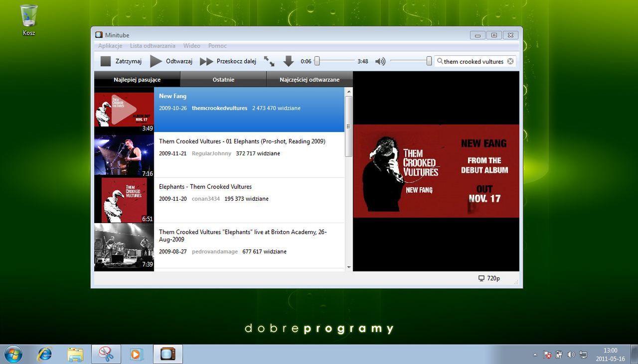Click the playlist scrollbar thumb

(349, 126)
